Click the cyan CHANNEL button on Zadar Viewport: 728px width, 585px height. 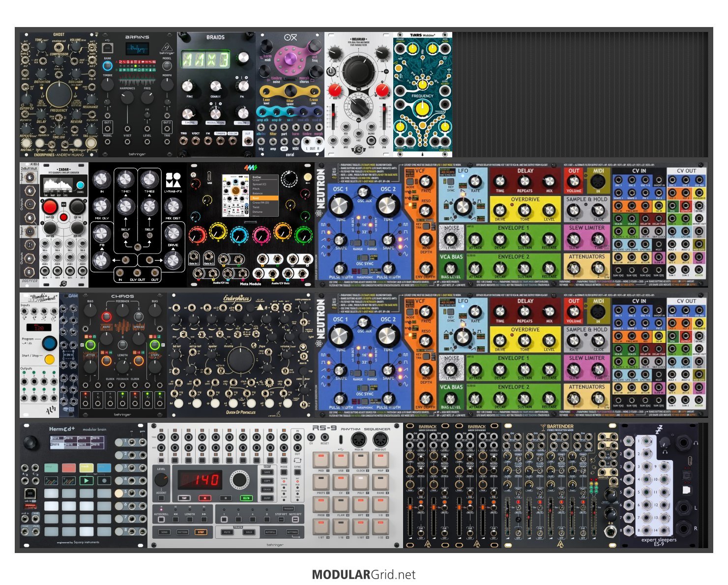pyautogui.click(x=81, y=186)
